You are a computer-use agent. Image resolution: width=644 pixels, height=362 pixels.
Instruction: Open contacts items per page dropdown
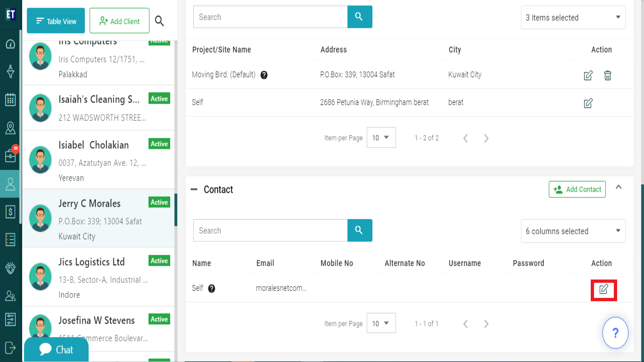[381, 323]
